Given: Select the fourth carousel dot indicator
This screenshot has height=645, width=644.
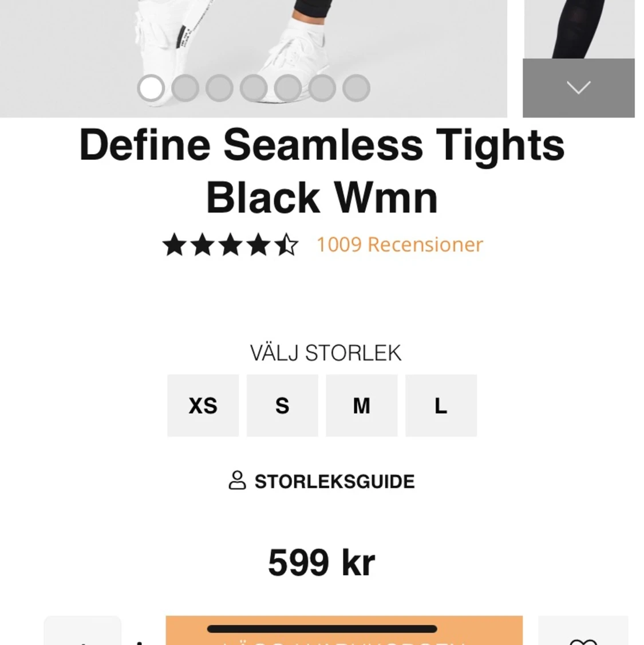Looking at the screenshot, I should coord(254,88).
